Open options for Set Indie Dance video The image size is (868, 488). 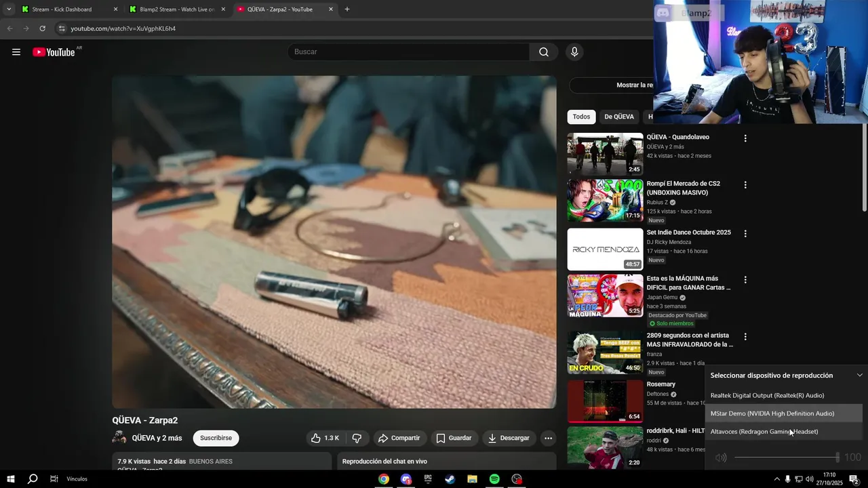click(745, 234)
